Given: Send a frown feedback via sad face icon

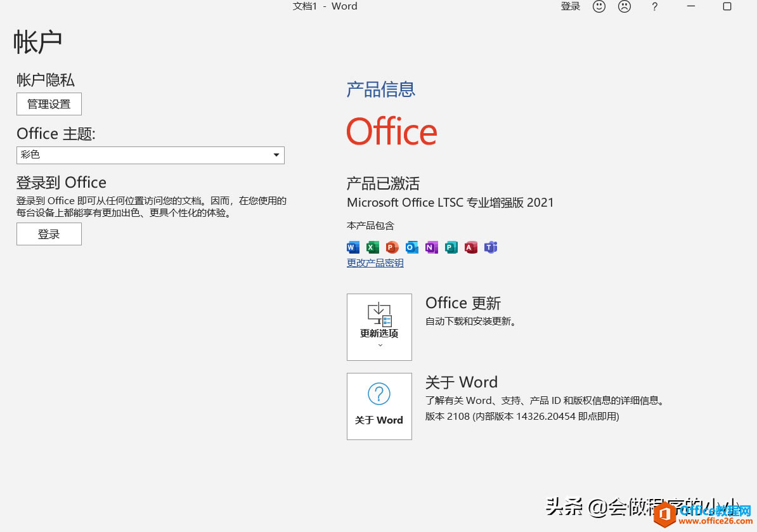Looking at the screenshot, I should pos(624,6).
